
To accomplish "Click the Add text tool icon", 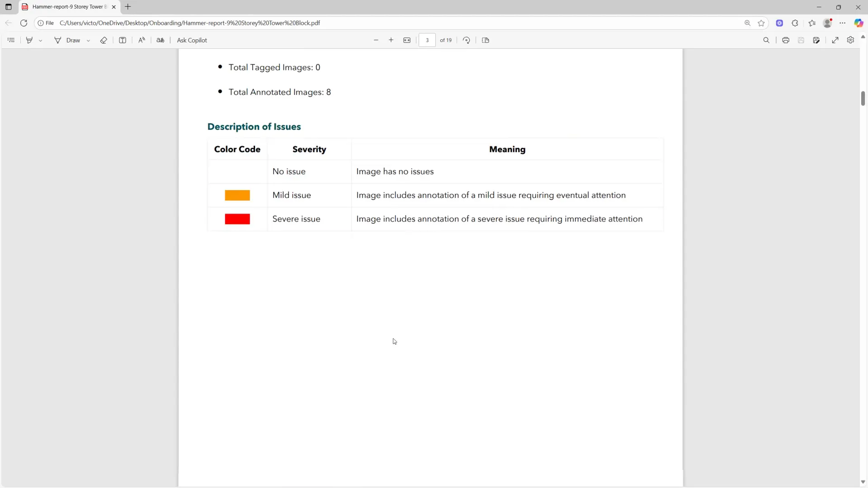I will 123,40.
